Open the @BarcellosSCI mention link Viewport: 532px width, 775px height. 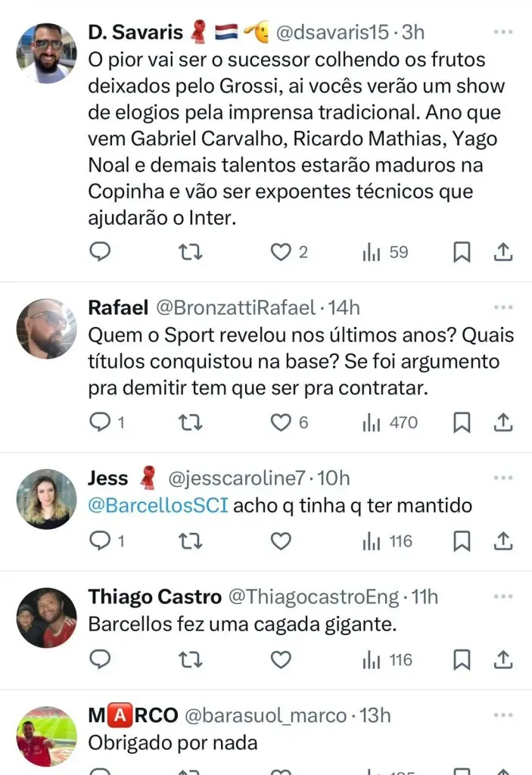coord(158,506)
